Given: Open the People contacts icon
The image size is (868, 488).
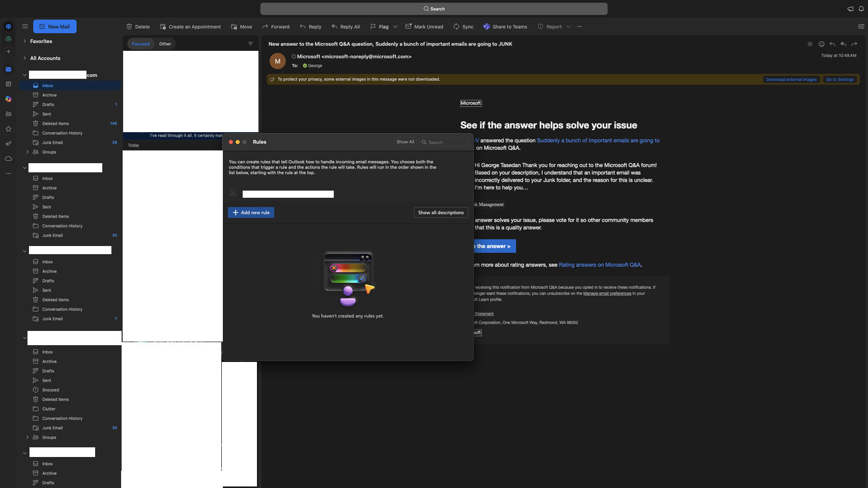Looking at the screenshot, I should pyautogui.click(x=8, y=114).
